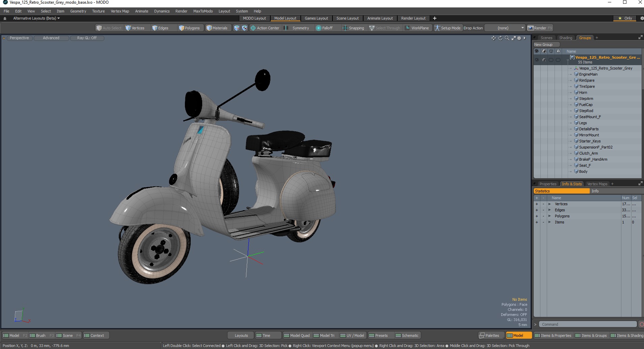Toggle Symmetry on or off
The image size is (644, 349).
tap(297, 28)
